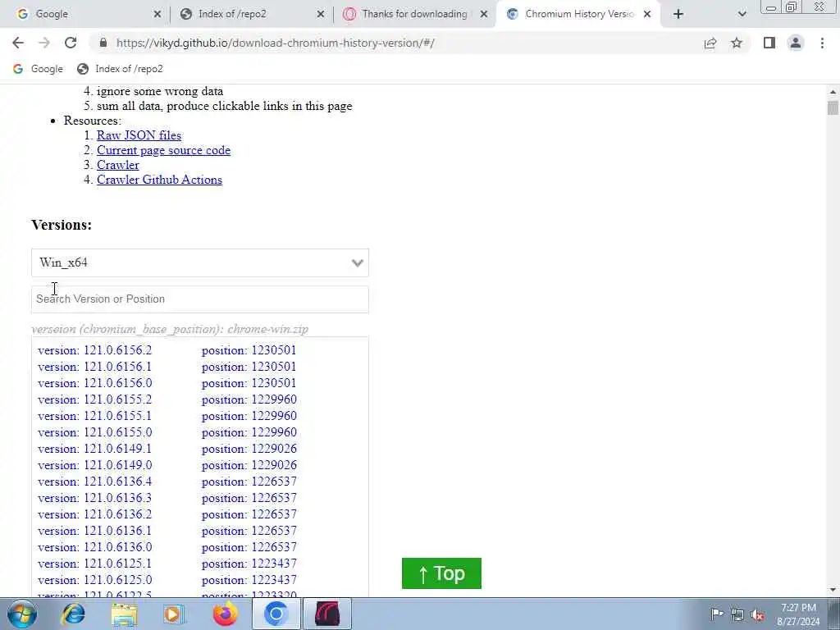Select version 121.0.6155.2

[x=95, y=399]
